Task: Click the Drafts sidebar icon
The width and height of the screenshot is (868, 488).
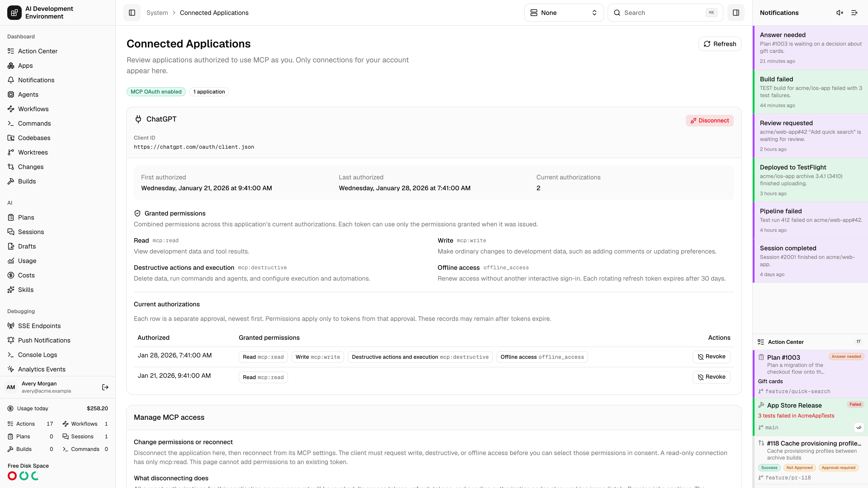Action: coord(11,246)
